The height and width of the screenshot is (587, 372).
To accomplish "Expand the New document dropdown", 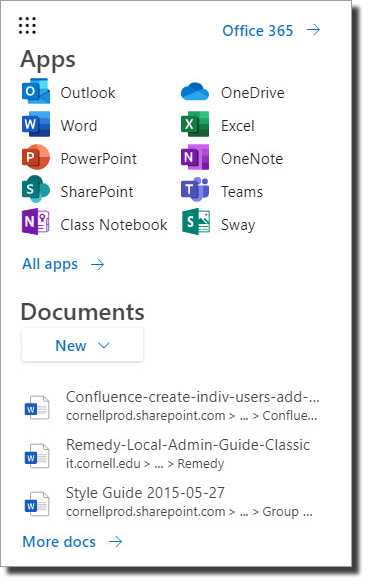I will [82, 345].
